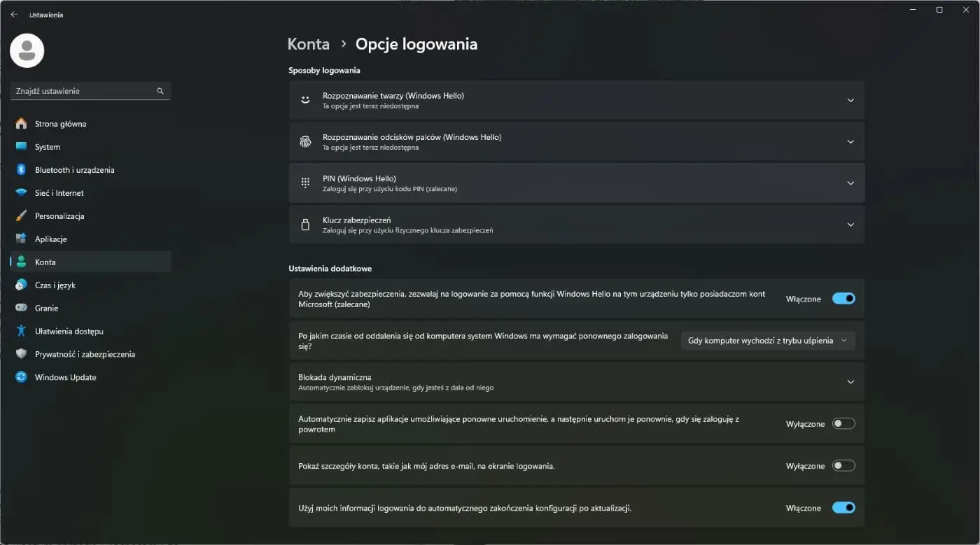This screenshot has width=980, height=545.
Task: Open Granie settings
Action: pos(90,308)
